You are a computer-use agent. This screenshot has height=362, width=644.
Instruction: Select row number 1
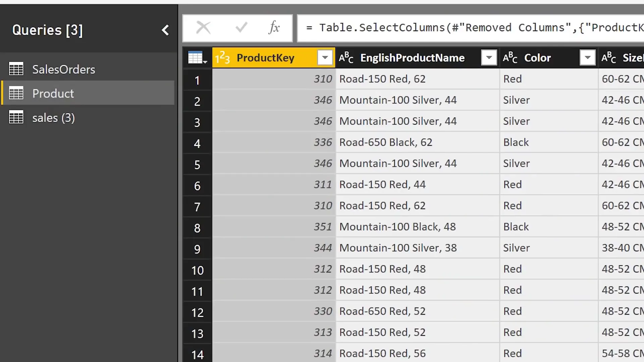coord(197,80)
